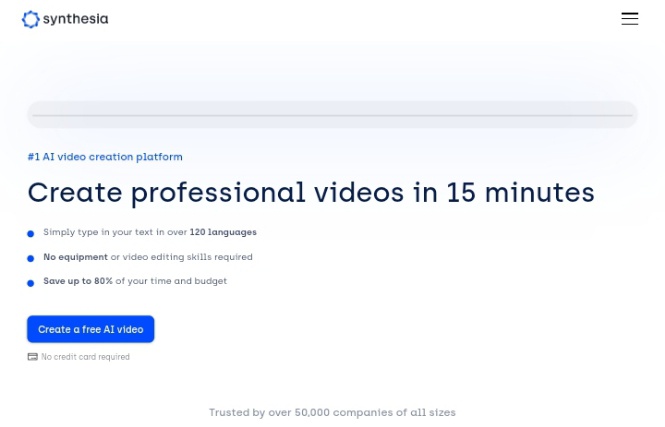This screenshot has height=427, width=665.
Task: Click the No credit card required text
Action: click(x=85, y=357)
